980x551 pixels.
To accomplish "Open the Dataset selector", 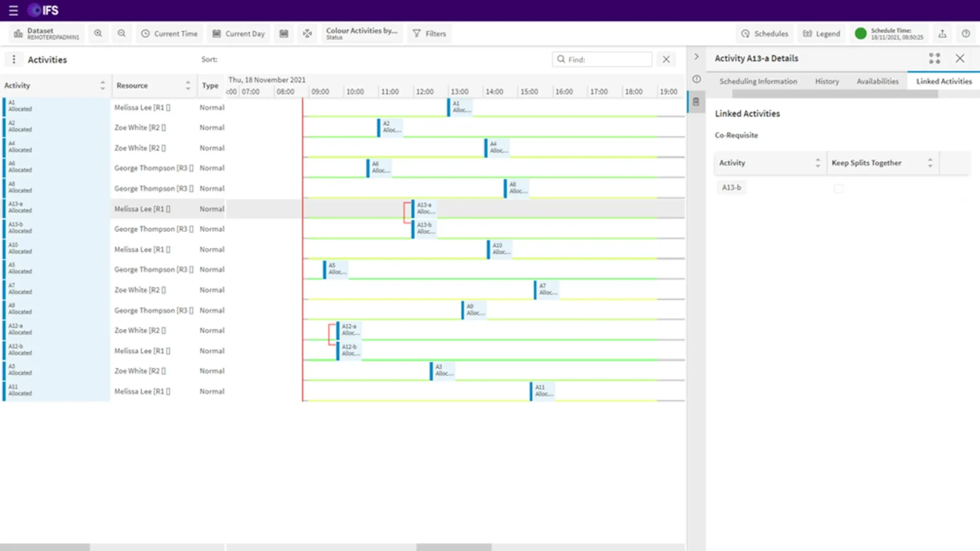I will [46, 33].
